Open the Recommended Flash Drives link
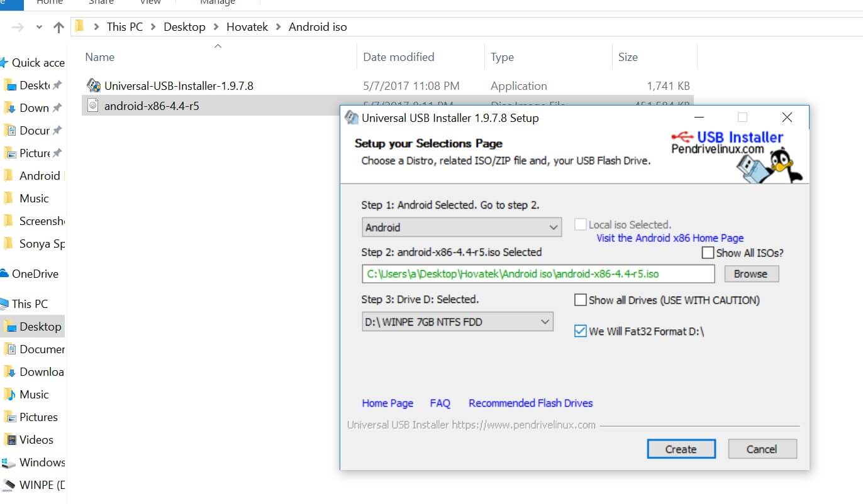Screen dimensions: 863x504 (x=530, y=403)
